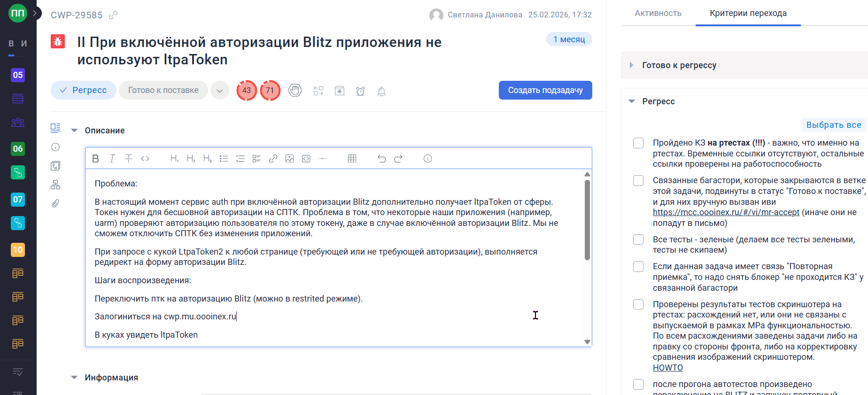Check 'Все тесты - зеленые' criterion

pyautogui.click(x=638, y=240)
